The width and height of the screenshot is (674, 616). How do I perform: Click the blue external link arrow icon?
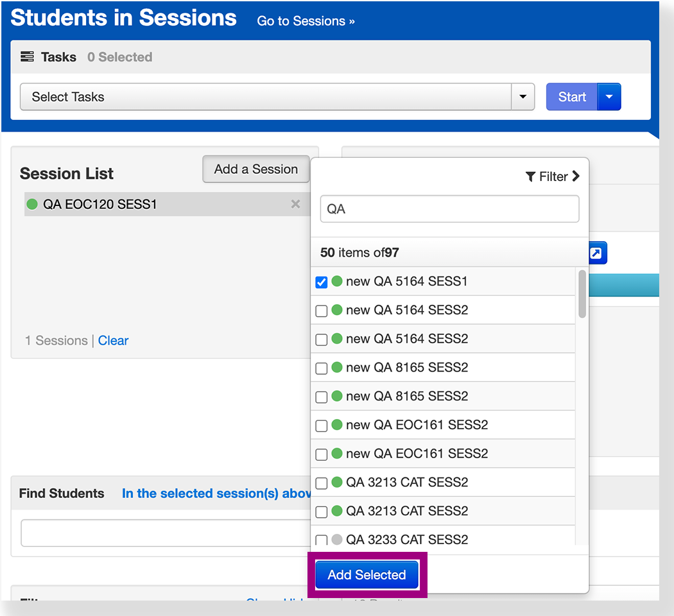pyautogui.click(x=597, y=254)
